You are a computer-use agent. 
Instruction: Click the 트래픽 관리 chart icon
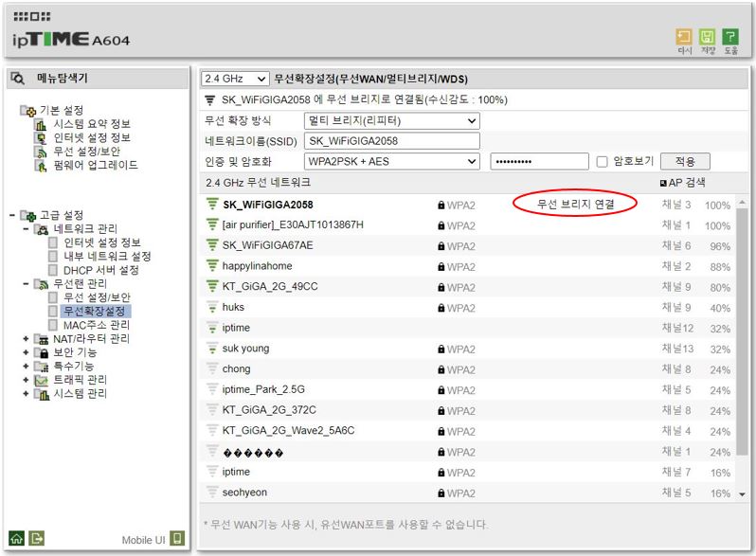[x=42, y=381]
